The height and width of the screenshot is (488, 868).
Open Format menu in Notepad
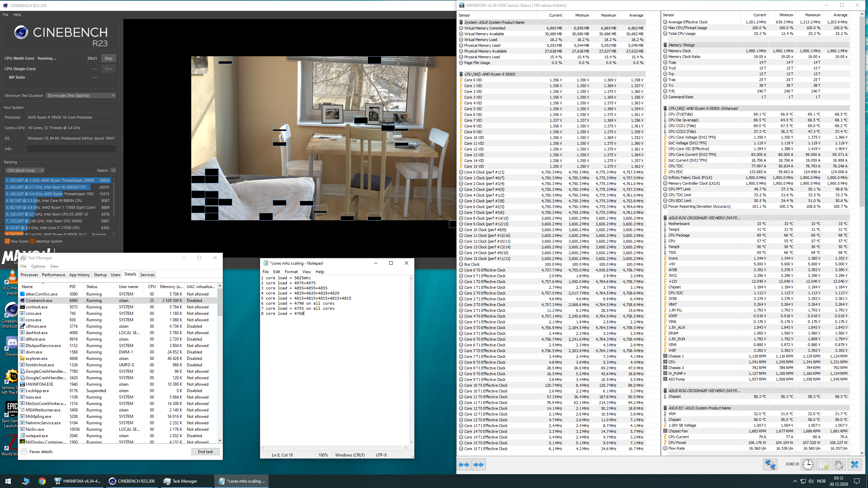[x=291, y=271]
